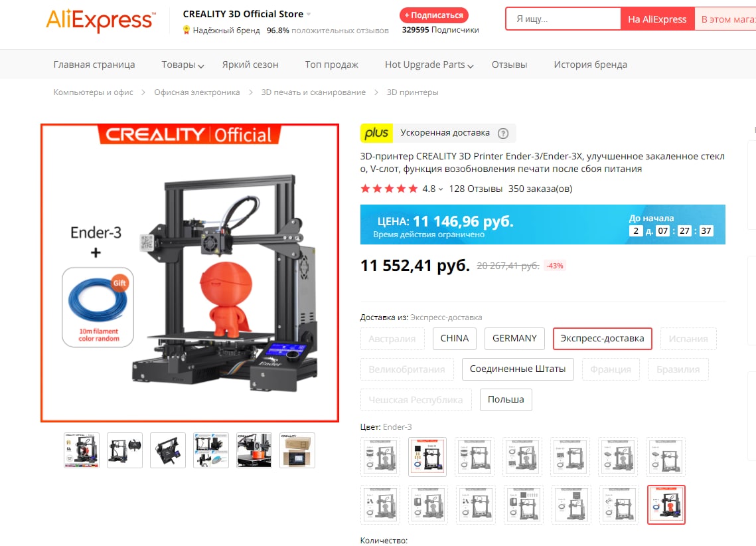This screenshot has width=756, height=546.
Task: View the printer with filament spool thumbnail
Action: click(124, 450)
